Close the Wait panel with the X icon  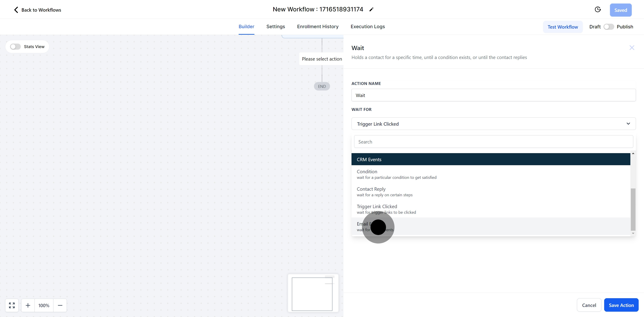[x=632, y=47]
